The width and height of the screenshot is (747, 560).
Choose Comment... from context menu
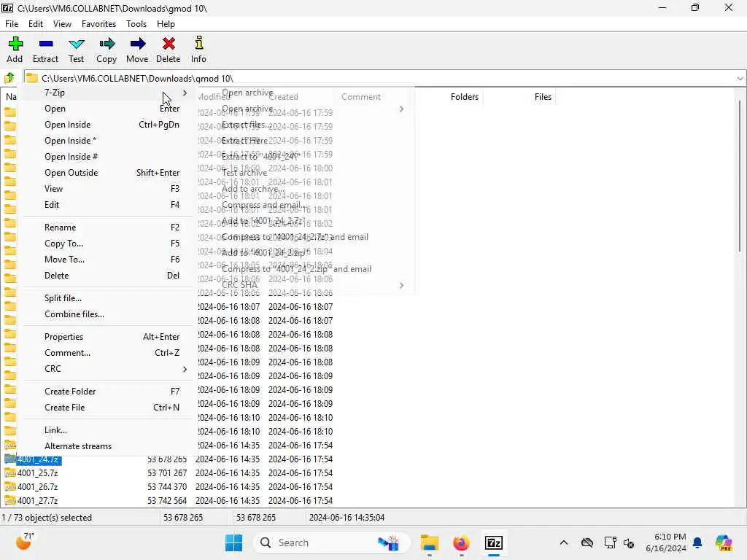[x=107, y=353]
